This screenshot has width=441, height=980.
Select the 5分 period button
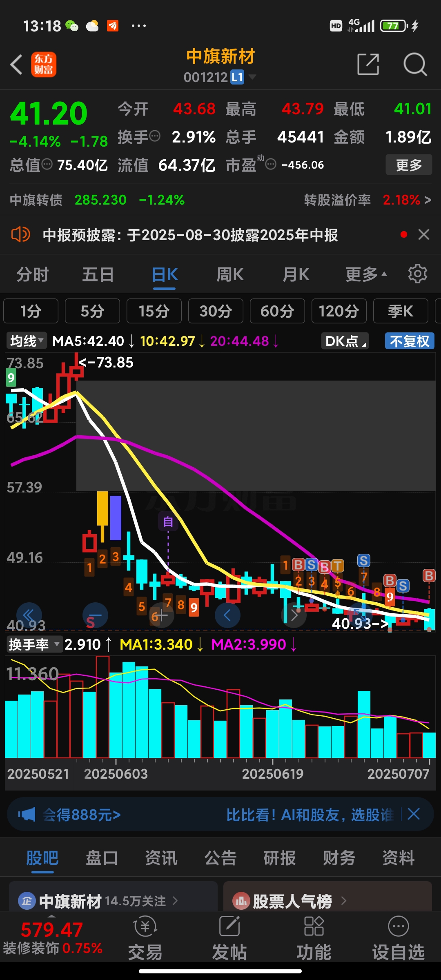(92, 311)
